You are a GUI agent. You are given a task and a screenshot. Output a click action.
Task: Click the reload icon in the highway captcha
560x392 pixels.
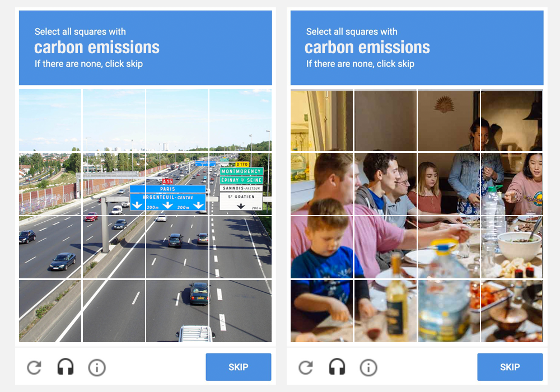pos(34,367)
